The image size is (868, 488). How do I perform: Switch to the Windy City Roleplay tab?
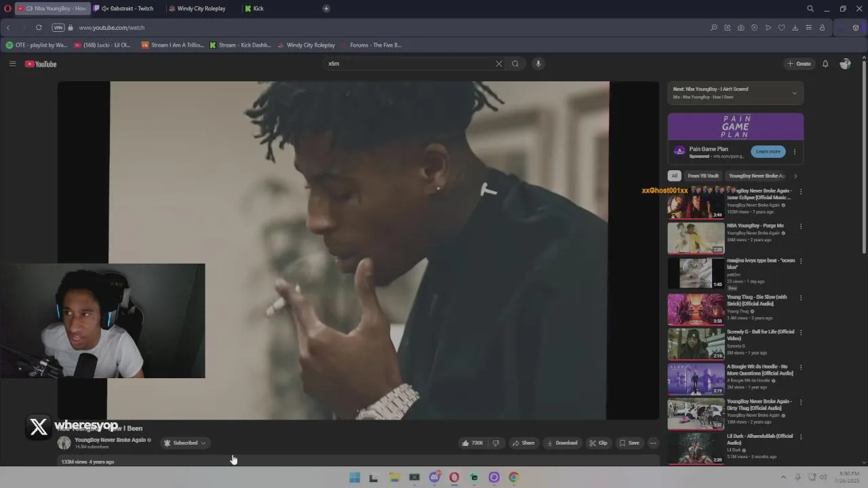[x=201, y=9]
